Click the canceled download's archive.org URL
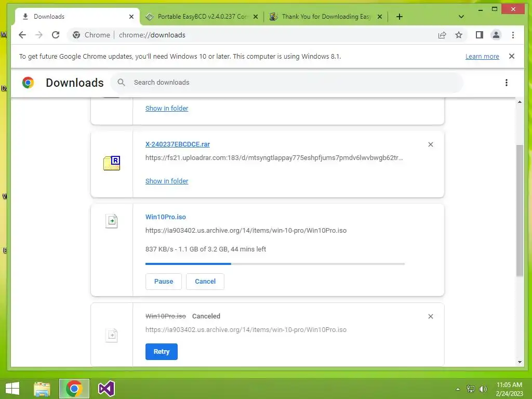Viewport: 532px width, 399px height. (246, 330)
